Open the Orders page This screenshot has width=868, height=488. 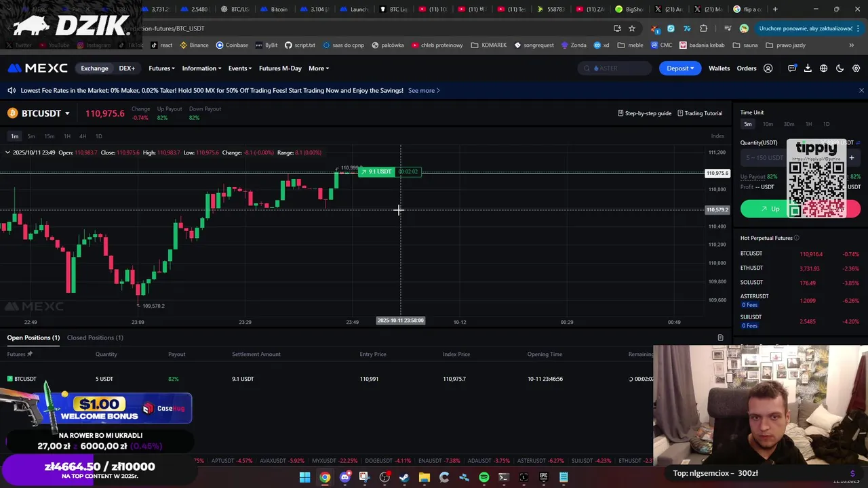747,68
